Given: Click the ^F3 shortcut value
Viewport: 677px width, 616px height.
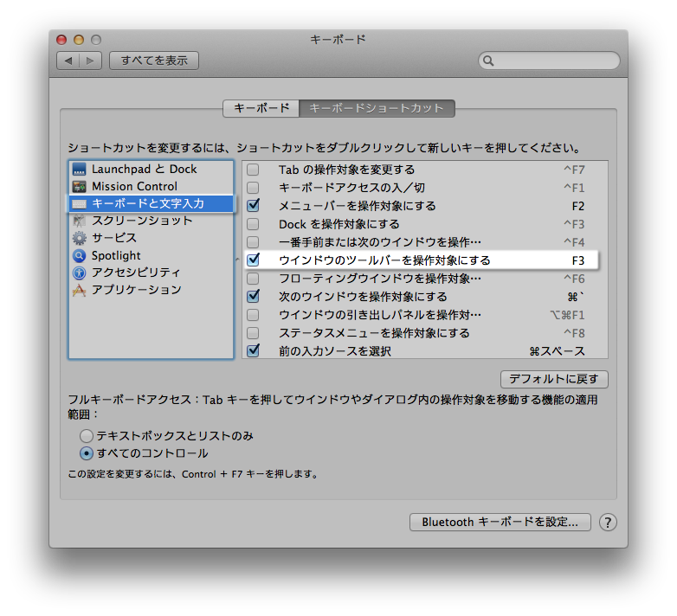Looking at the screenshot, I should tap(574, 224).
